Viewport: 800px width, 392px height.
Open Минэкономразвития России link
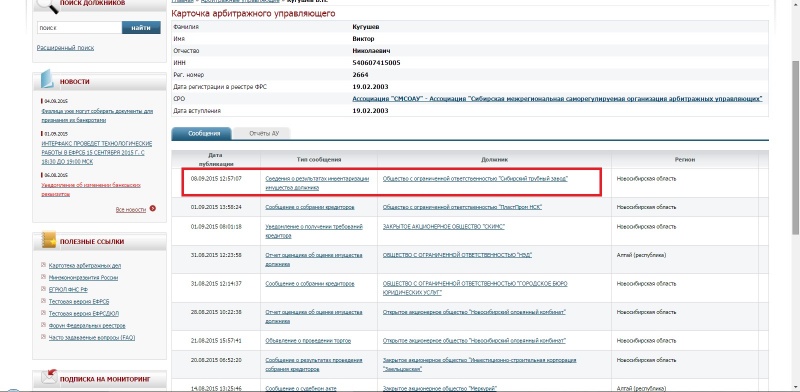point(83,278)
